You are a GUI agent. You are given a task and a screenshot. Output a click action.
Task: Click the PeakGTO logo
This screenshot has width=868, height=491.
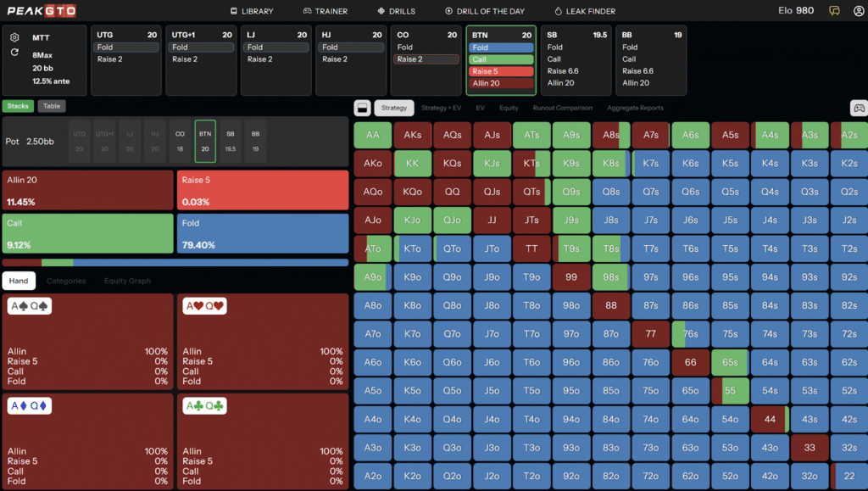click(42, 11)
